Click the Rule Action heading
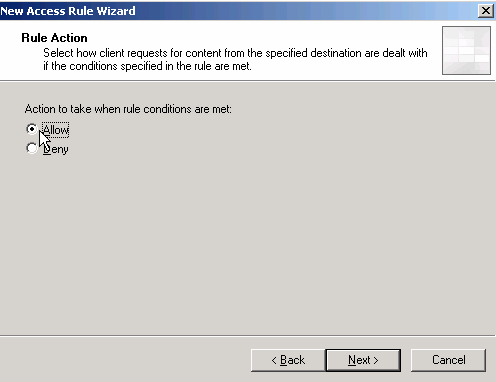This screenshot has height=382, width=496. (54, 38)
